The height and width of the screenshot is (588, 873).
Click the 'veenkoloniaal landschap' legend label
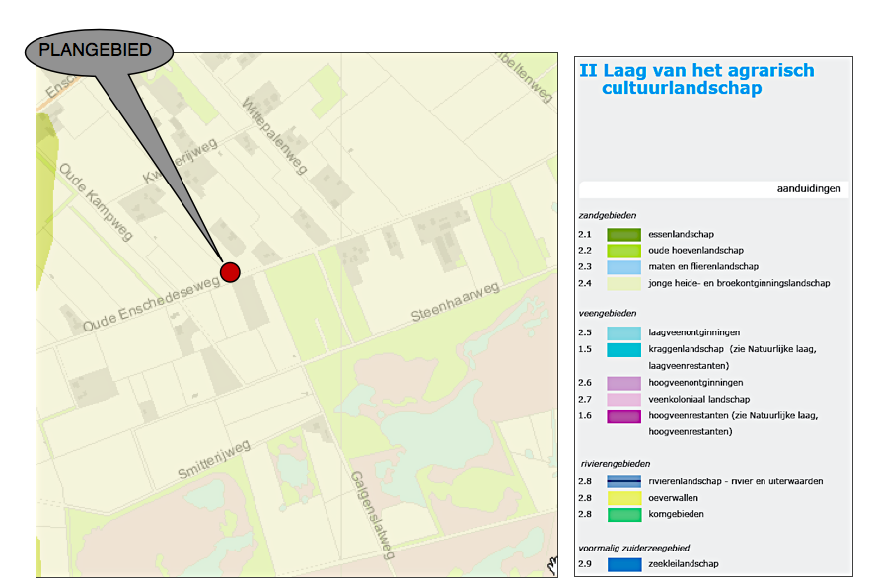[x=698, y=400]
